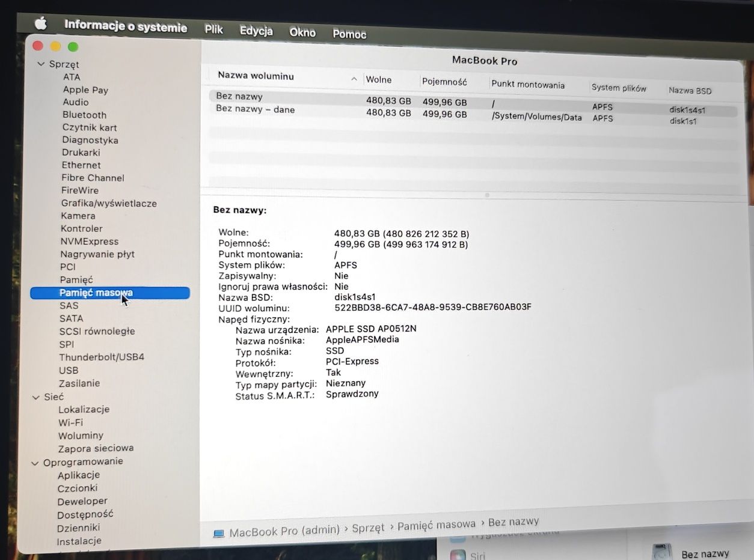
Task: Select Wi-Fi under Sieć
Action: coord(70,422)
